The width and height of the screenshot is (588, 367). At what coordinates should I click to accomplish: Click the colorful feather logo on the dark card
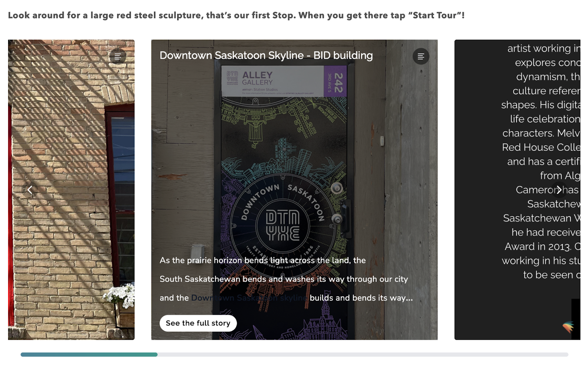tap(568, 326)
